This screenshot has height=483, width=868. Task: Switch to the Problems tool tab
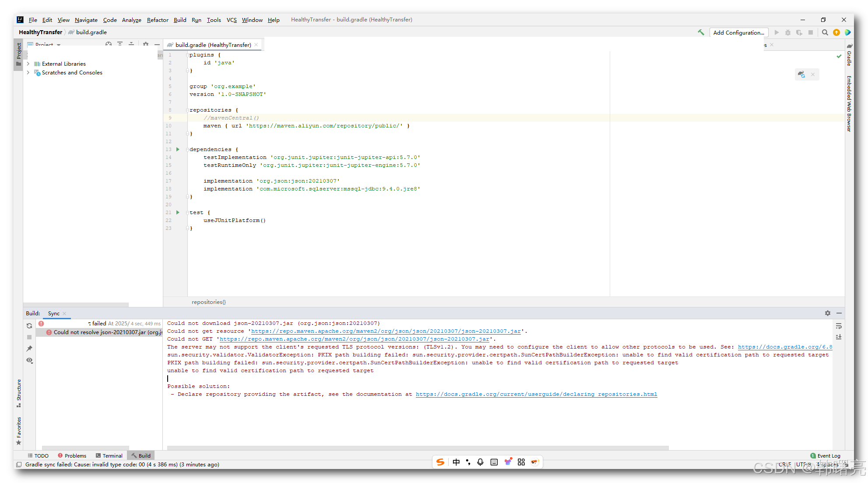click(72, 456)
